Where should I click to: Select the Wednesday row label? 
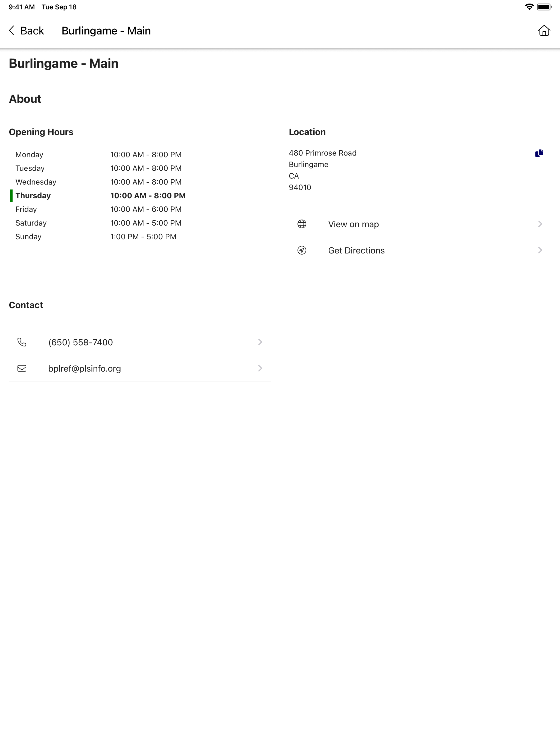(36, 182)
